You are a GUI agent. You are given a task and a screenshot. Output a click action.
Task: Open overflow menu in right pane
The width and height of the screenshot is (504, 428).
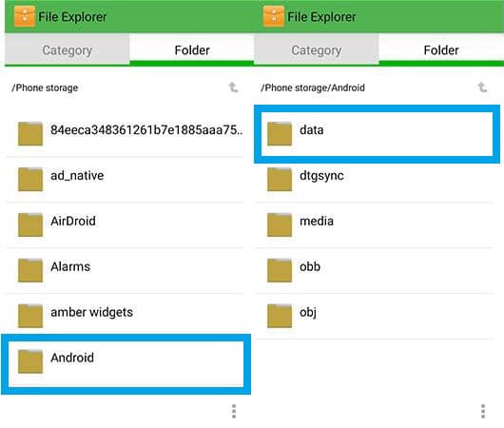(x=483, y=411)
